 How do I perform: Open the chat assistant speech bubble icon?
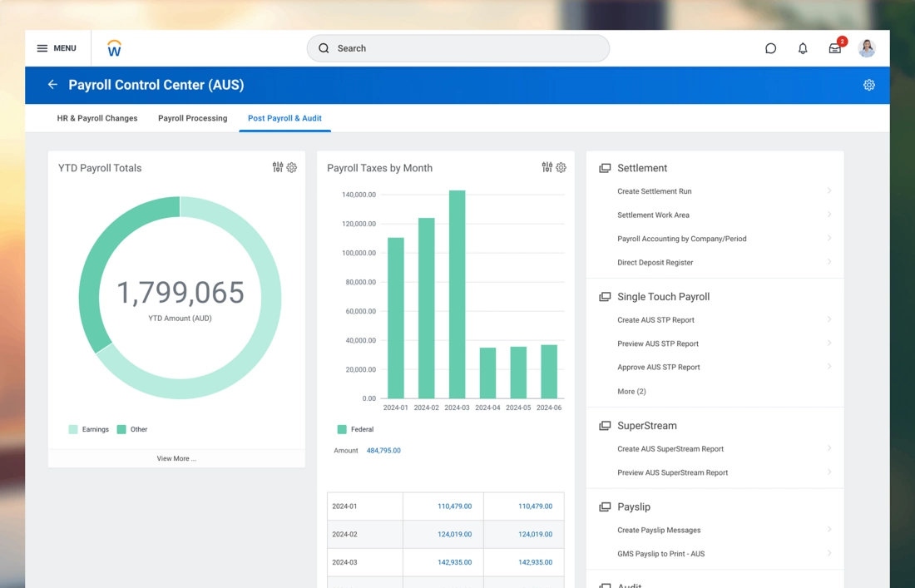click(x=770, y=48)
